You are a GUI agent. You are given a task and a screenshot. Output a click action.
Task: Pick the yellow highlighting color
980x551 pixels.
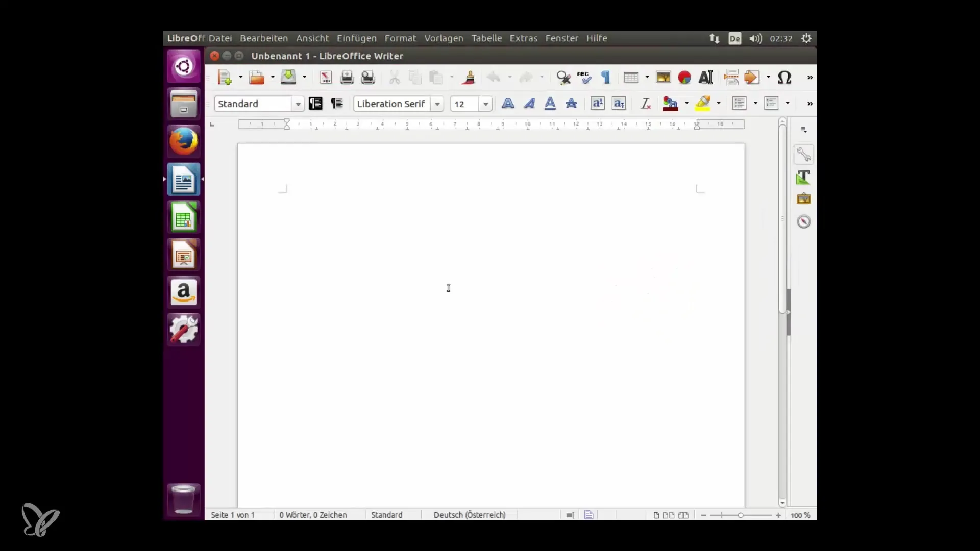(x=703, y=104)
